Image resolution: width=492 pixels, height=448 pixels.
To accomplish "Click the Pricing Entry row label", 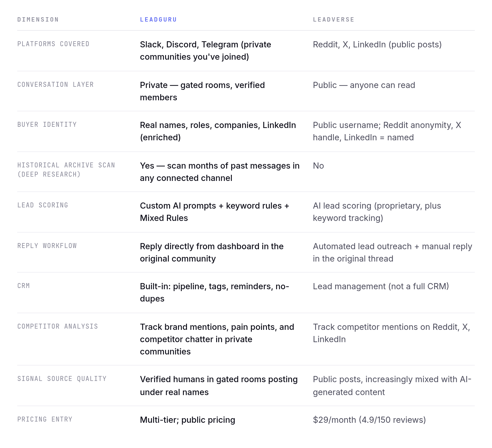I will click(45, 419).
